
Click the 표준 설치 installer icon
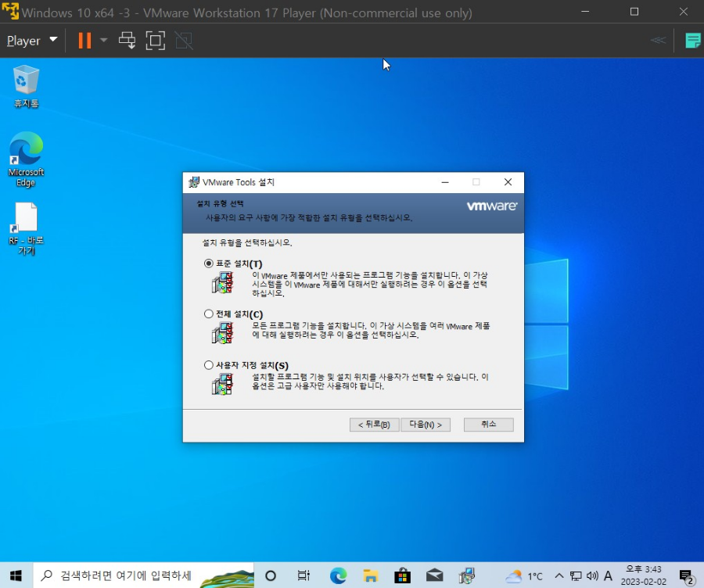coord(223,283)
